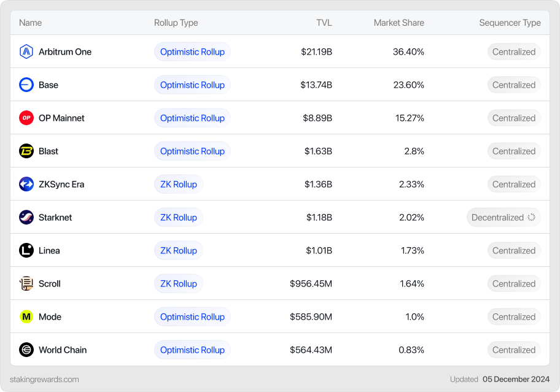This screenshot has height=392, width=560.
Task: Click the $21.19B TVL value
Action: click(316, 52)
